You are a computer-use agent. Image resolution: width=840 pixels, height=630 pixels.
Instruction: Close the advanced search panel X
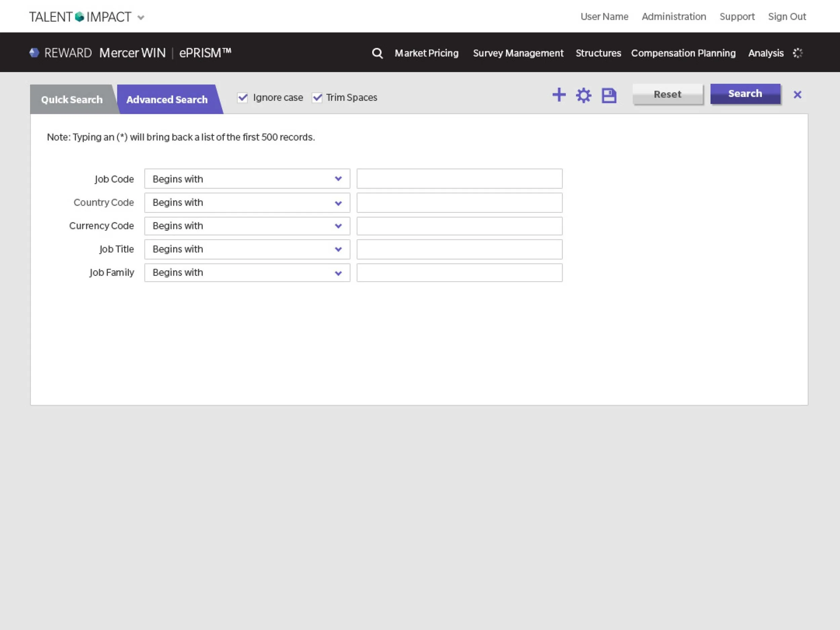[x=797, y=94]
